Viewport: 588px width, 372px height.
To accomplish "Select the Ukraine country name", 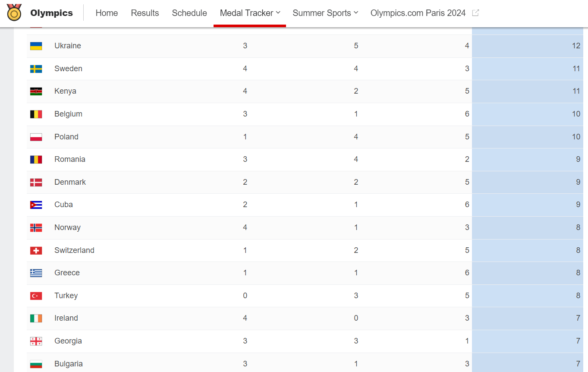I will (68, 46).
